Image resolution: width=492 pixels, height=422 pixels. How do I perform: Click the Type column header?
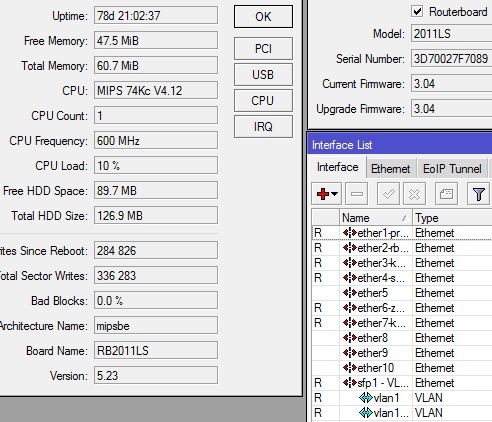[x=452, y=218]
